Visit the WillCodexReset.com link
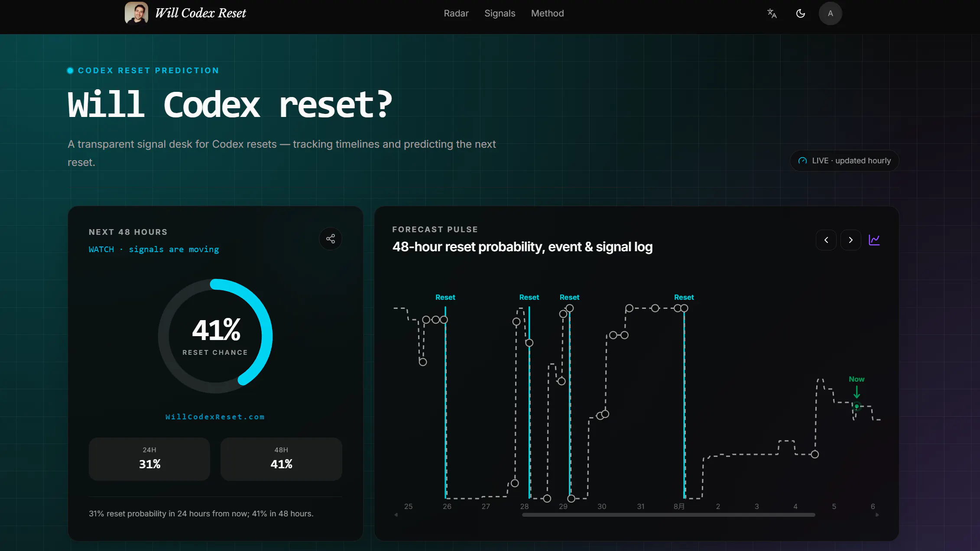Viewport: 980px width, 551px height. (x=215, y=417)
